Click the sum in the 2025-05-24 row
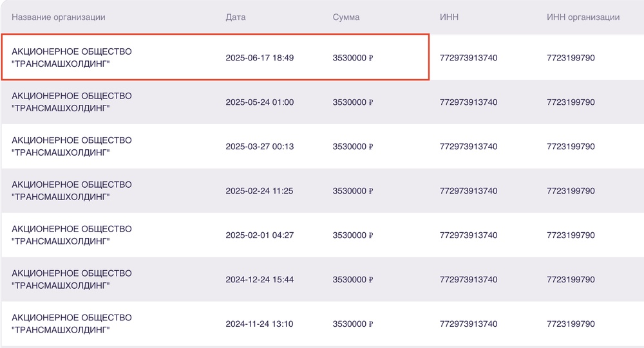Image resolution: width=644 pixels, height=348 pixels. [x=353, y=102]
